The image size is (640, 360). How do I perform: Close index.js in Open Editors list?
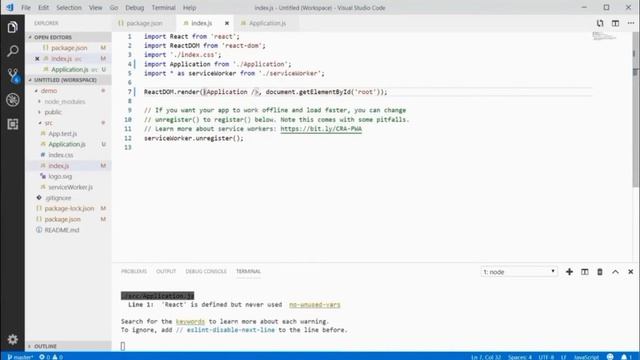(37, 59)
